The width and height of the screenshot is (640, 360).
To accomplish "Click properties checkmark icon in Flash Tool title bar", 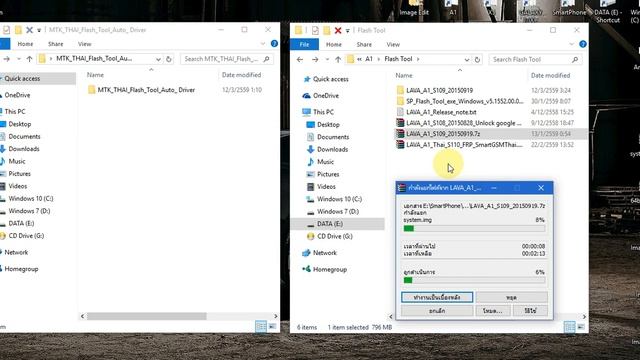I will [315, 30].
